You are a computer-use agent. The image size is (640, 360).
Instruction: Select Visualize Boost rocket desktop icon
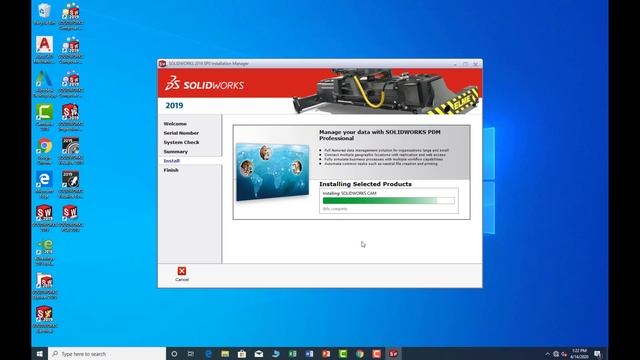[x=71, y=185]
